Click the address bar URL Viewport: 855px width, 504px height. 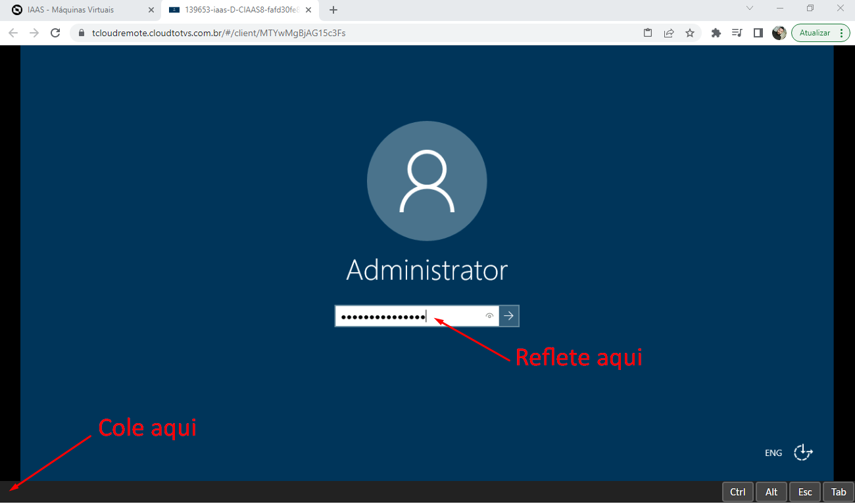point(219,33)
